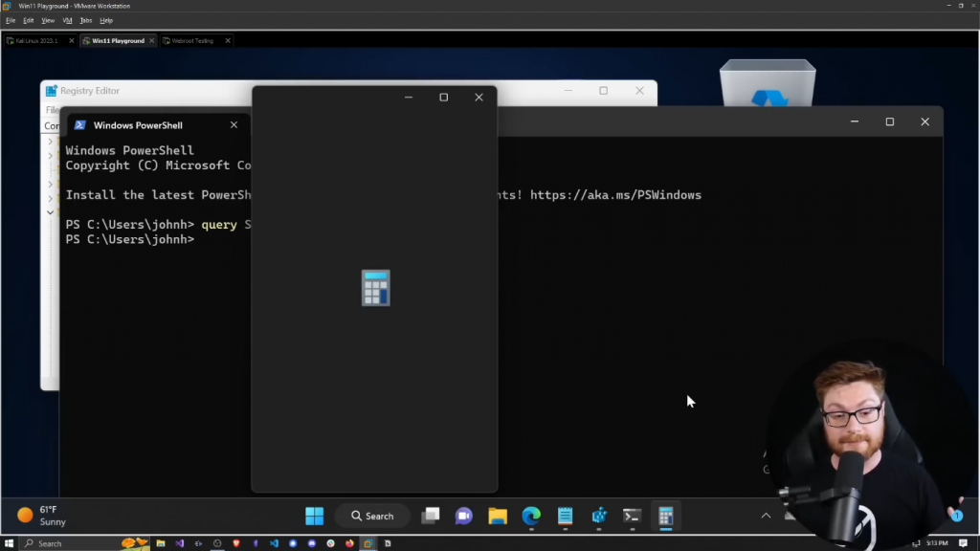Open Visual Studio on the host taskbar

pos(179,543)
